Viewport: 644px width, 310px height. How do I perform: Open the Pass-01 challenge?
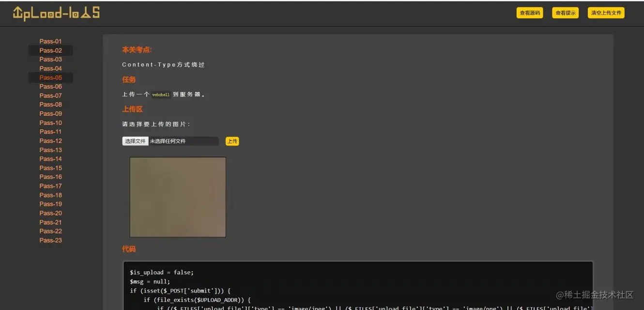(50, 41)
